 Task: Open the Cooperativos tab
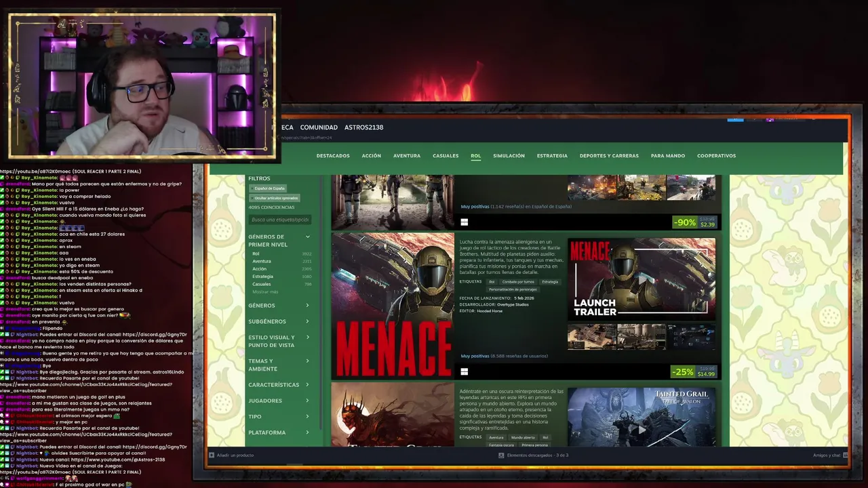point(716,156)
